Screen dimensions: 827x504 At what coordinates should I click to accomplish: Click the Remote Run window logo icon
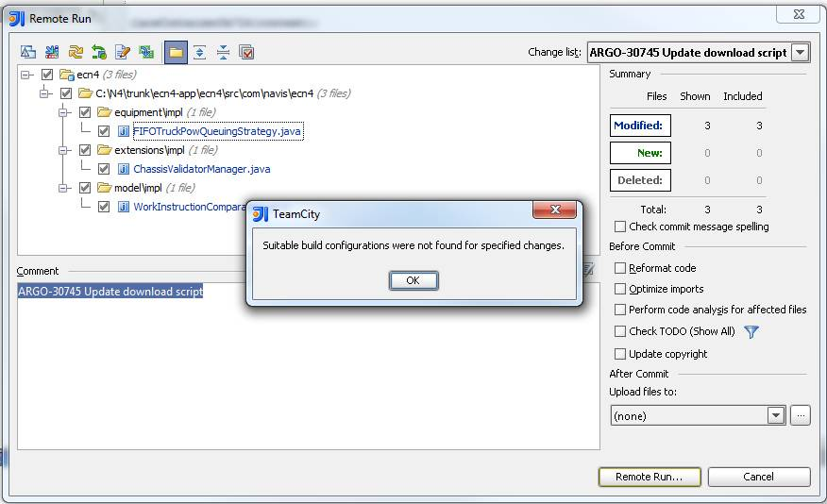pos(17,19)
